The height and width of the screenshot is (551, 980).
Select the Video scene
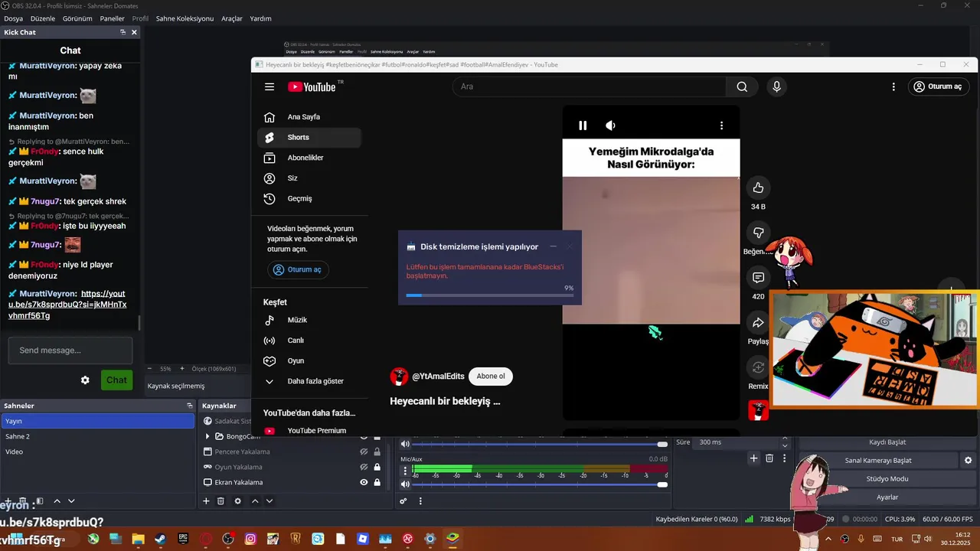pyautogui.click(x=98, y=452)
